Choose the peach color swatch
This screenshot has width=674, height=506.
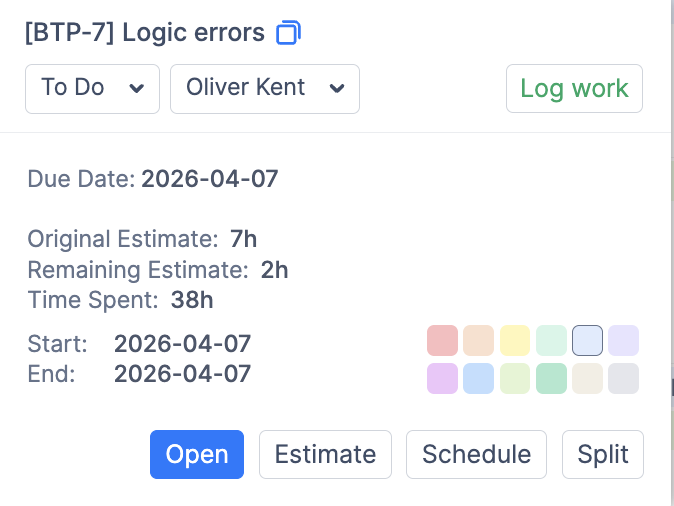click(x=478, y=341)
